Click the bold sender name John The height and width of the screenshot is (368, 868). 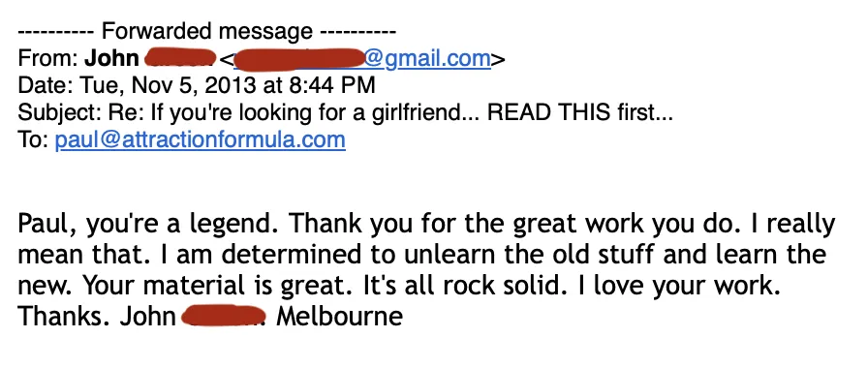pyautogui.click(x=111, y=58)
